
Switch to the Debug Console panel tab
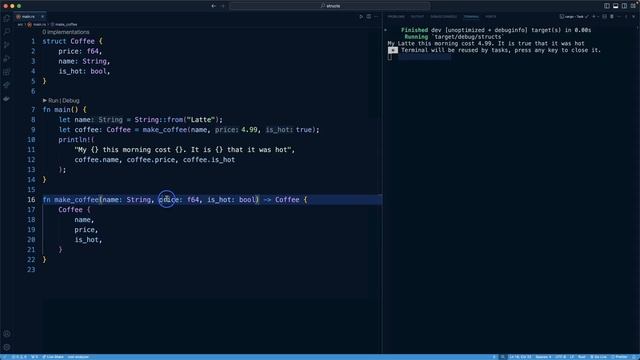coord(444,16)
